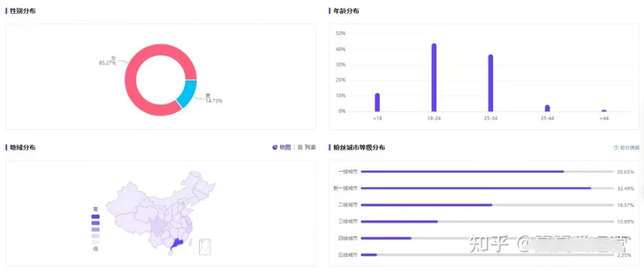
Task: Click the 年龄分布 section heading
Action: [346, 11]
